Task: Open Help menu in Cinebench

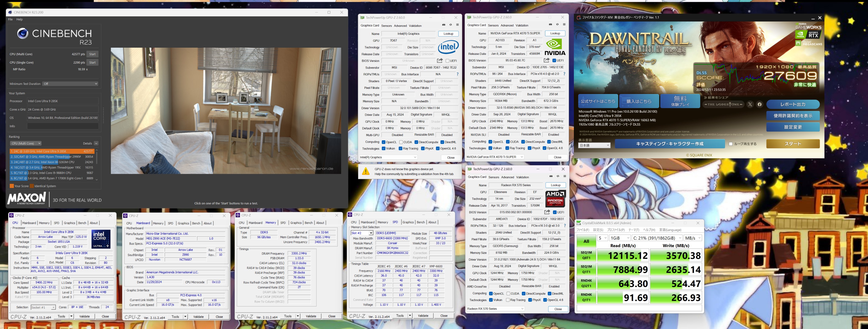Action: (19, 19)
